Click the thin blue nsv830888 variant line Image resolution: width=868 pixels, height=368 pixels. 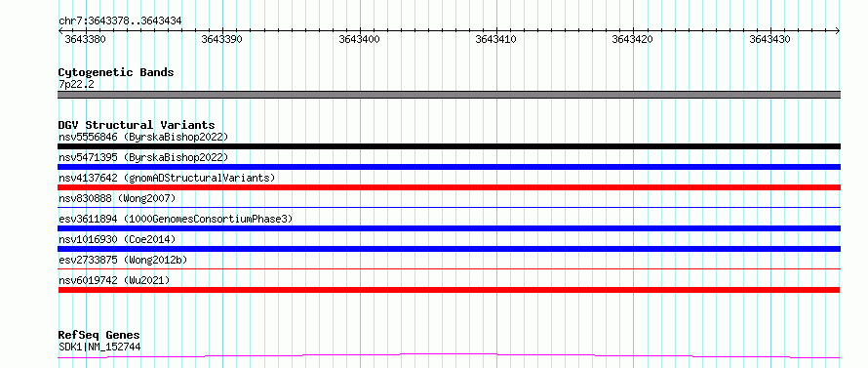[x=449, y=207]
